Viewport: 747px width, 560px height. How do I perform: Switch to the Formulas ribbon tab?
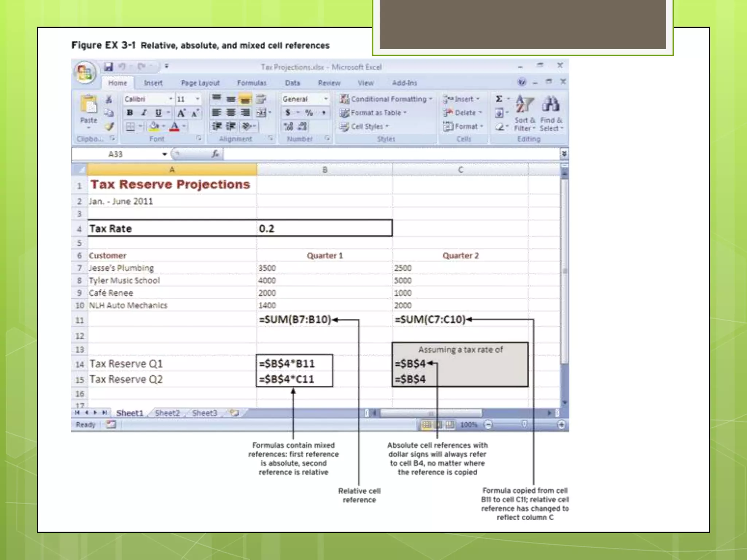[x=252, y=83]
